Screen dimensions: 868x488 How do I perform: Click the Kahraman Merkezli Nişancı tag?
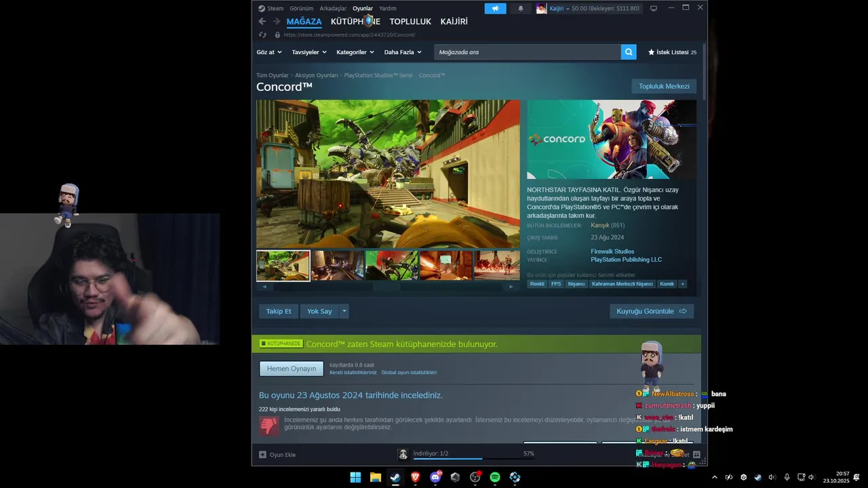point(622,284)
